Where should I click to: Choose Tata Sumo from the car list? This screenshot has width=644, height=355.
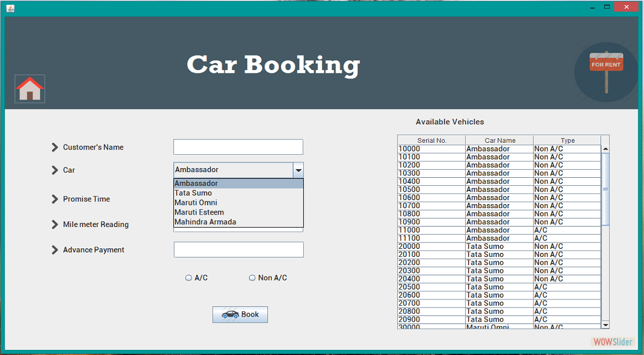238,193
